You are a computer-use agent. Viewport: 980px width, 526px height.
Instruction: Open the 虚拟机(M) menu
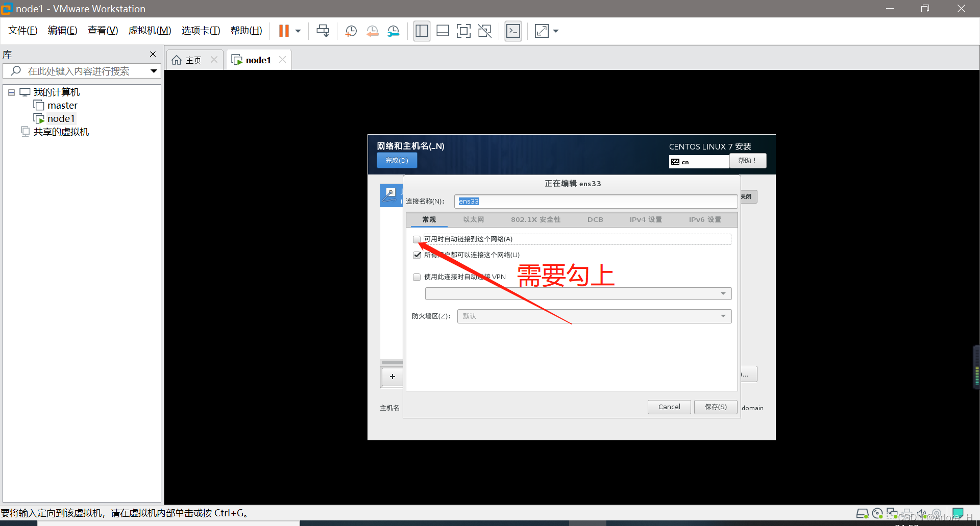(x=150, y=31)
